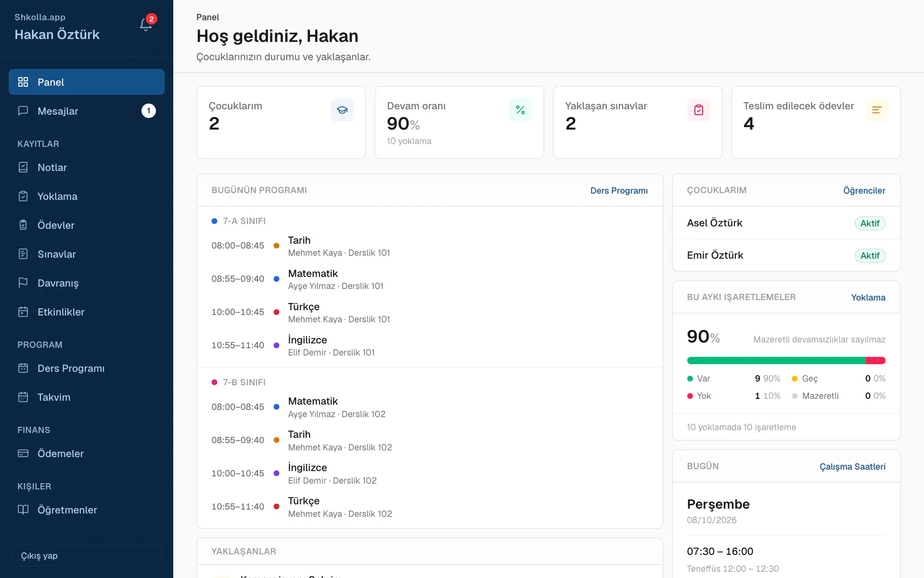The image size is (924, 578).
Task: Click the green attendance progress bar
Action: click(776, 360)
